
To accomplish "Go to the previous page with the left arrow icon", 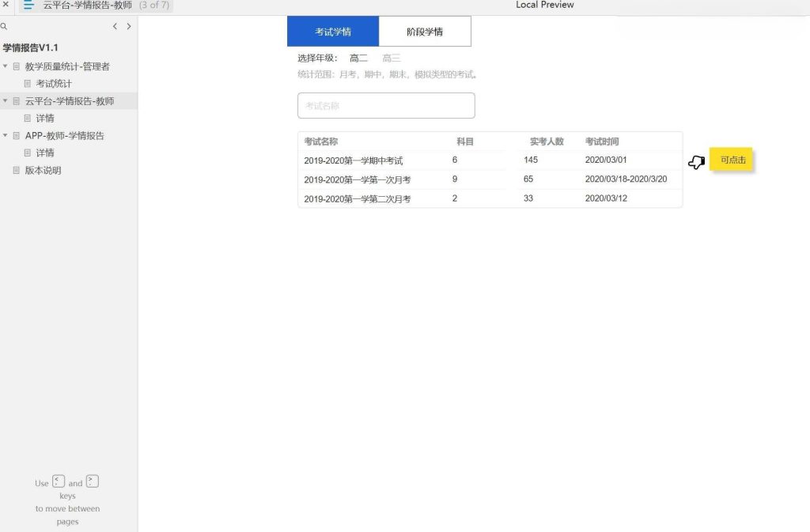I will (115, 26).
